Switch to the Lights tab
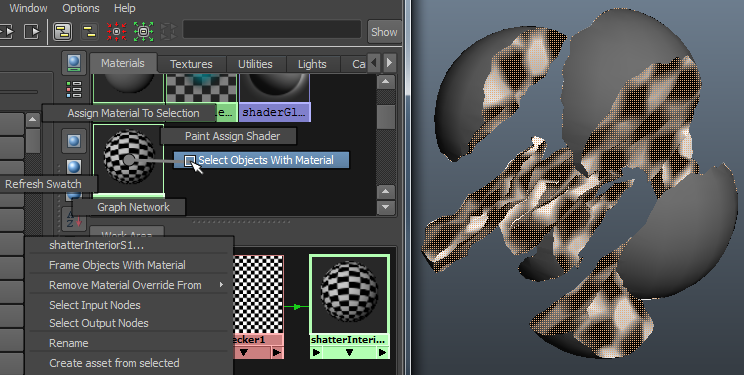Viewport: 744px width, 375px height. [x=312, y=64]
